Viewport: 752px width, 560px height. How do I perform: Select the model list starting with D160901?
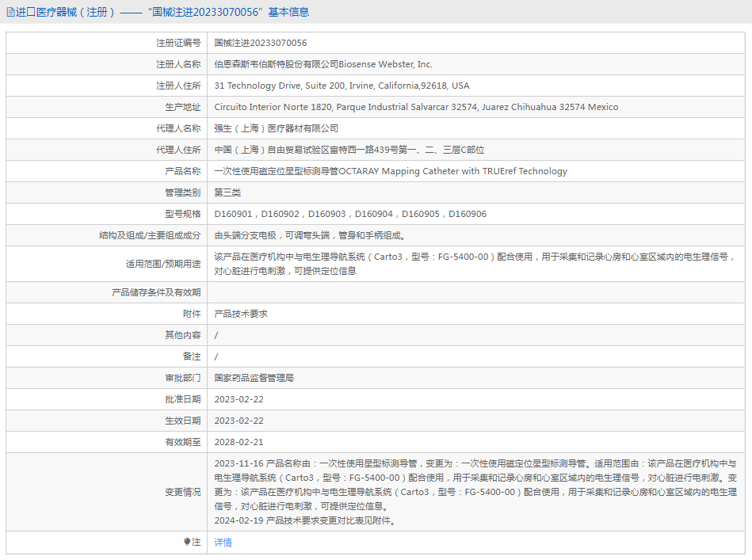click(350, 214)
